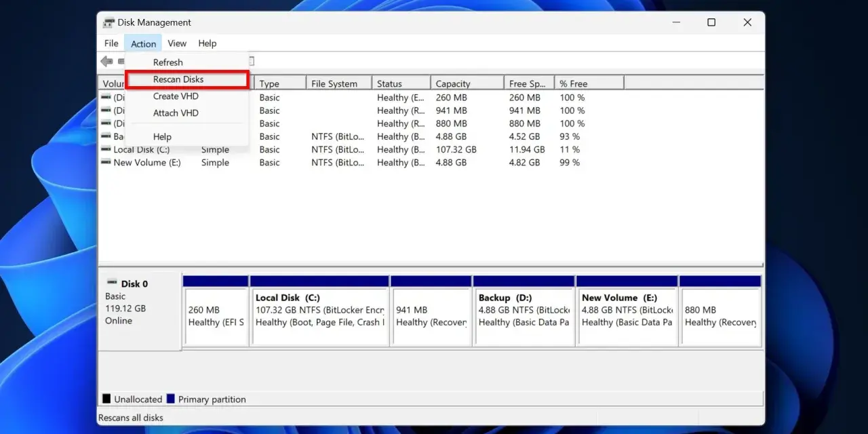Click the Disk Management title bar icon
The width and height of the screenshot is (868, 434).
pyautogui.click(x=108, y=22)
